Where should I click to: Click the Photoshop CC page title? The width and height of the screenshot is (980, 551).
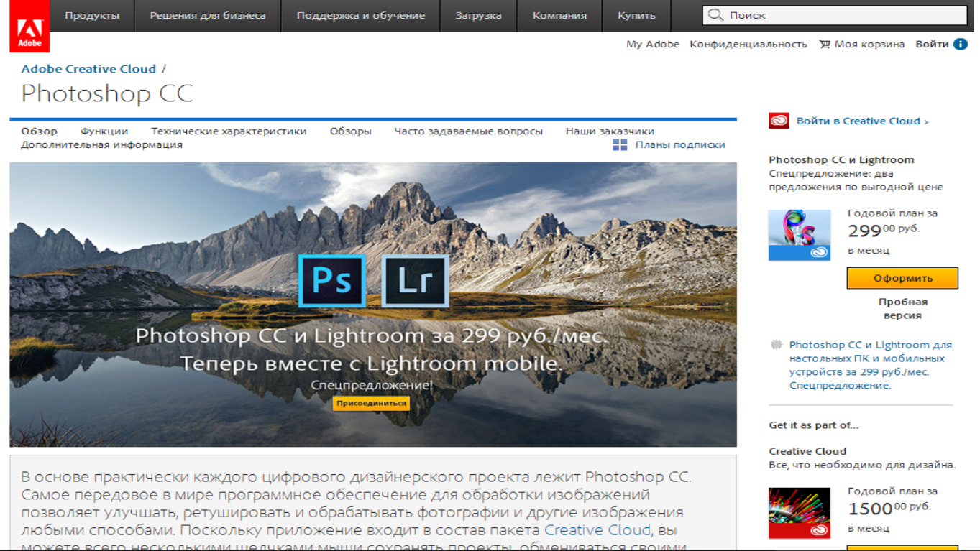point(106,93)
